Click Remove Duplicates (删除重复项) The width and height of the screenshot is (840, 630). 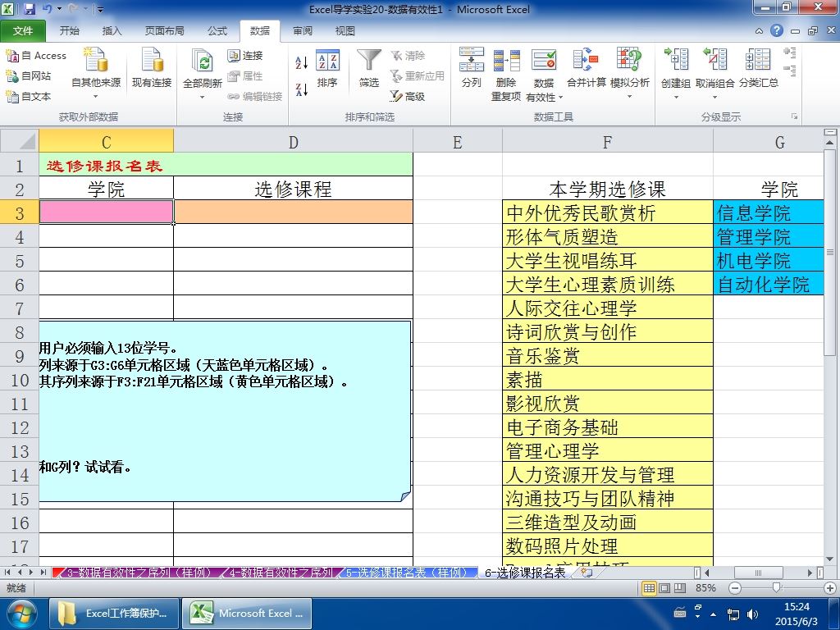click(506, 75)
